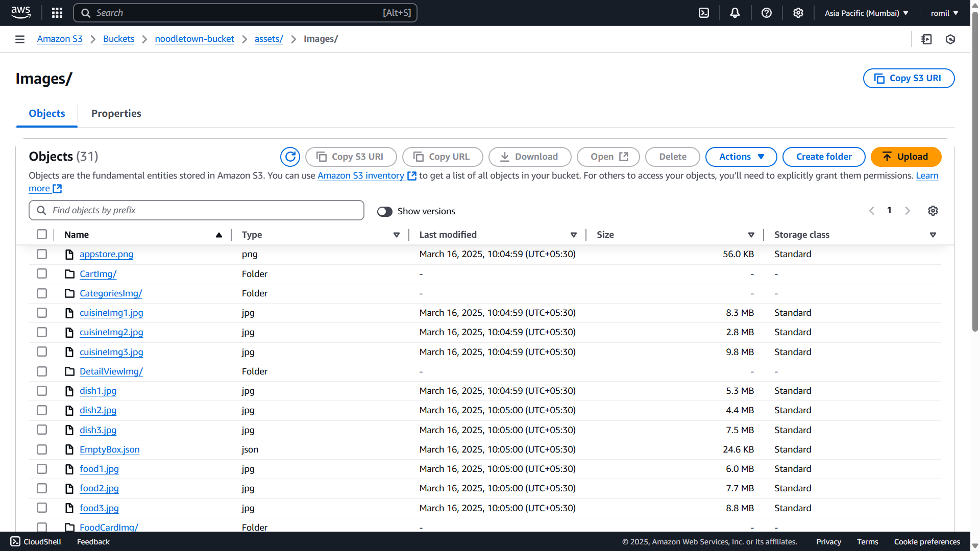Open the notifications bell
This screenshot has height=551, width=980.
click(735, 13)
